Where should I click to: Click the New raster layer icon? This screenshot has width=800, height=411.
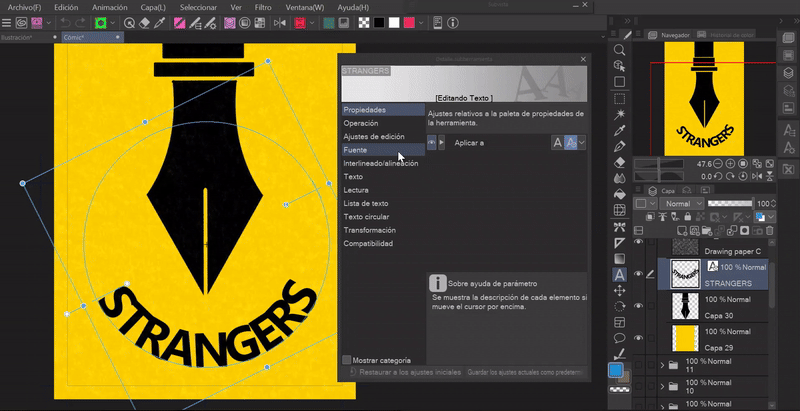682,231
